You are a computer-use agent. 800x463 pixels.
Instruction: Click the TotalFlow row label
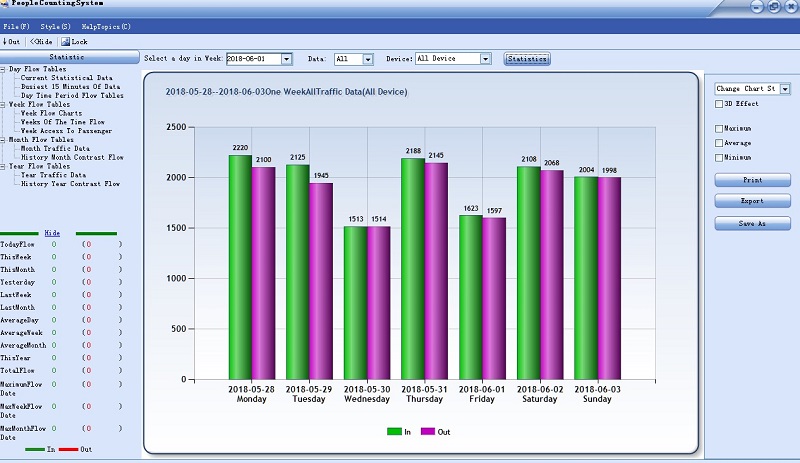click(x=17, y=371)
